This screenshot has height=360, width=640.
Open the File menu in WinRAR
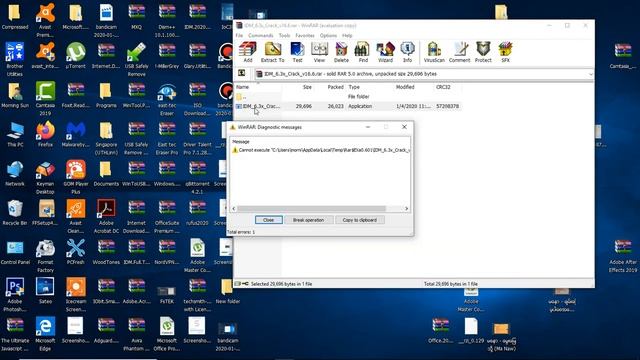[239, 36]
